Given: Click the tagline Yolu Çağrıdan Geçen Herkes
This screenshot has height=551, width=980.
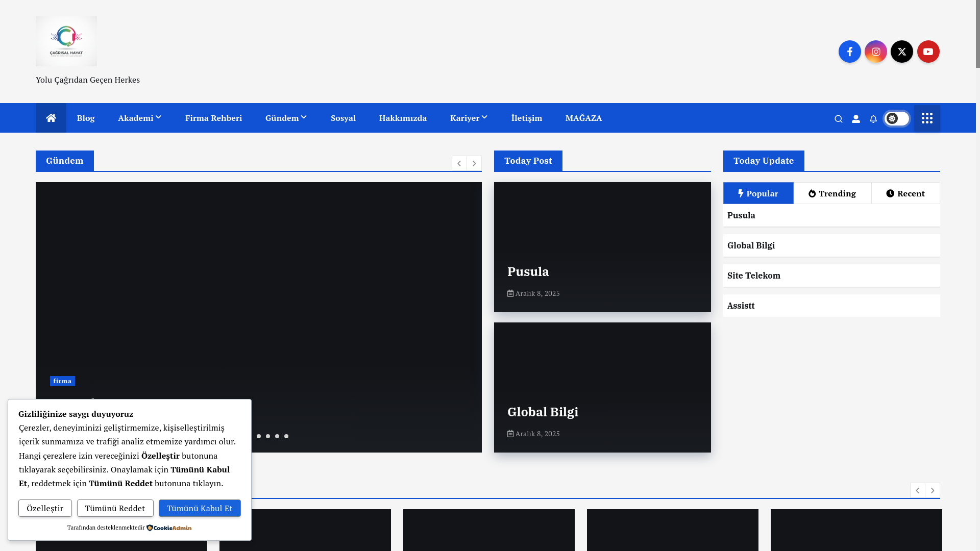Looking at the screenshot, I should [88, 80].
